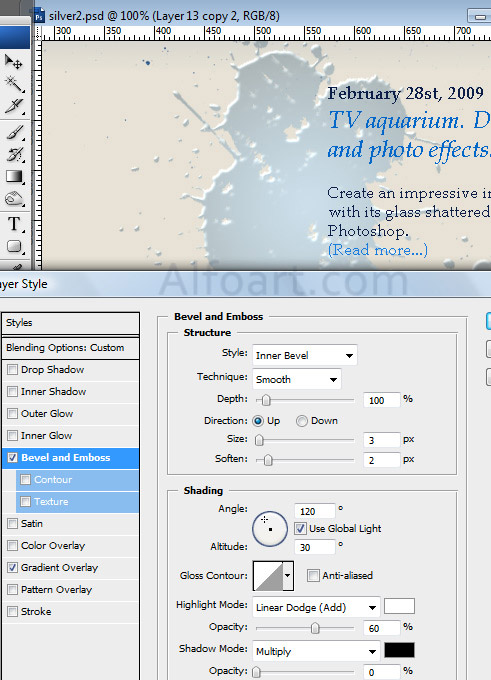This screenshot has height=680, width=491.
Task: Select Blending Options: Custom entry
Action: (x=70, y=348)
